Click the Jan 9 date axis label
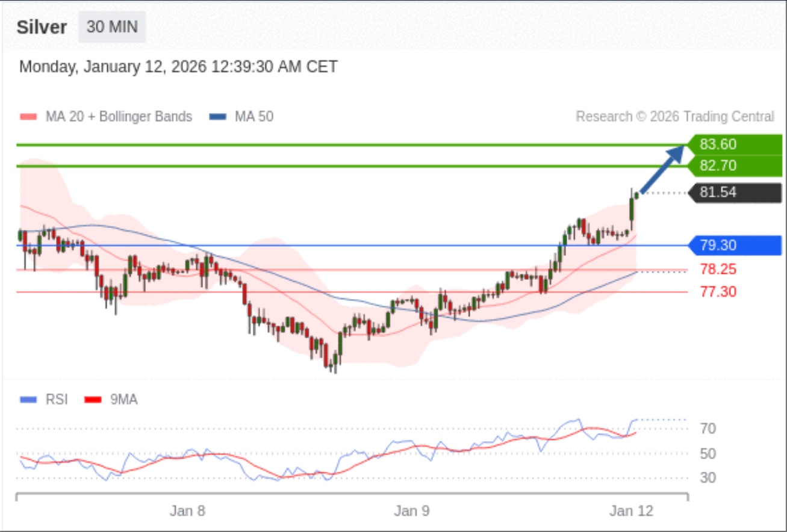 pos(412,512)
